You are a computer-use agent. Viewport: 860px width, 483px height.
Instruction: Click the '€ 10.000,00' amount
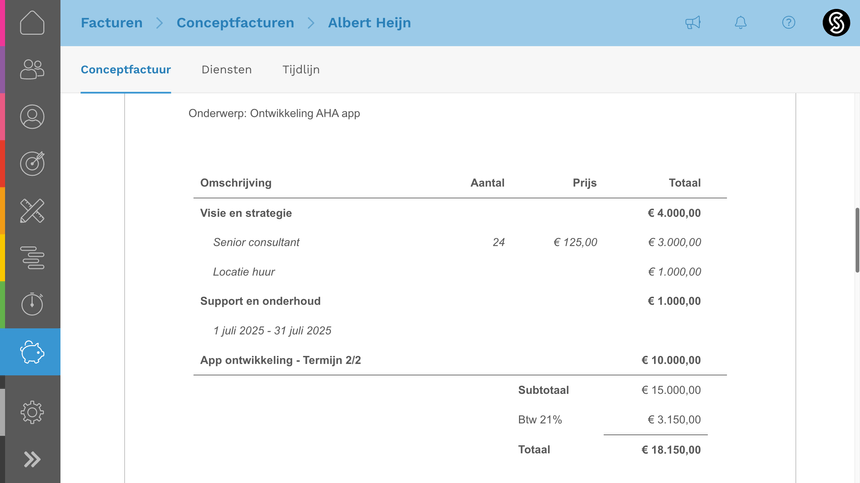[671, 361]
